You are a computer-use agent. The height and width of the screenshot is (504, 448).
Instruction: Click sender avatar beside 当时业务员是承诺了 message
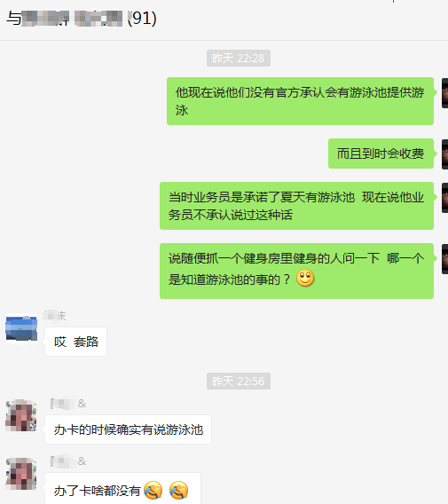pos(444,198)
